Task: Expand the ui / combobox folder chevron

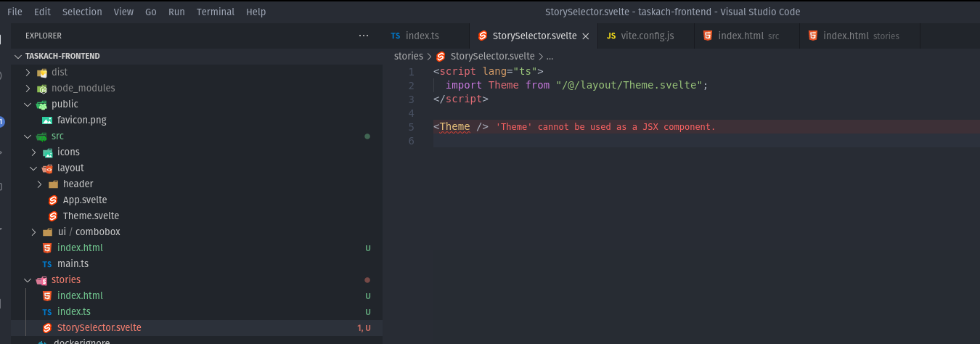Action: (33, 232)
